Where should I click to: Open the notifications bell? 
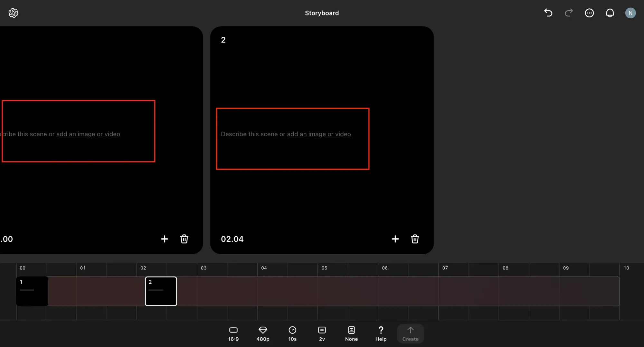point(610,13)
